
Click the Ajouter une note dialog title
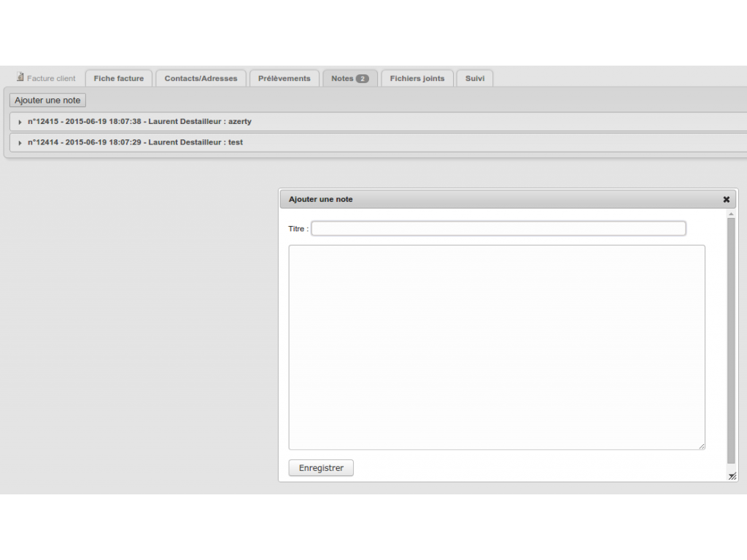[321, 200]
